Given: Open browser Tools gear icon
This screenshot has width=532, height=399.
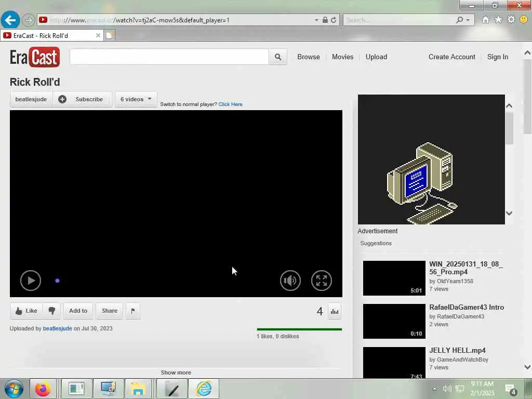Looking at the screenshot, I should (x=511, y=20).
